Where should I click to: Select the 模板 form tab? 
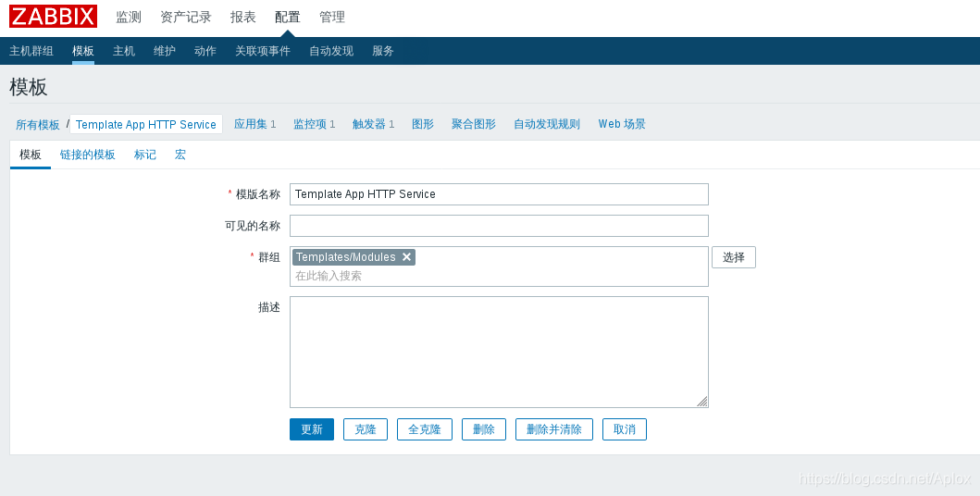(30, 155)
